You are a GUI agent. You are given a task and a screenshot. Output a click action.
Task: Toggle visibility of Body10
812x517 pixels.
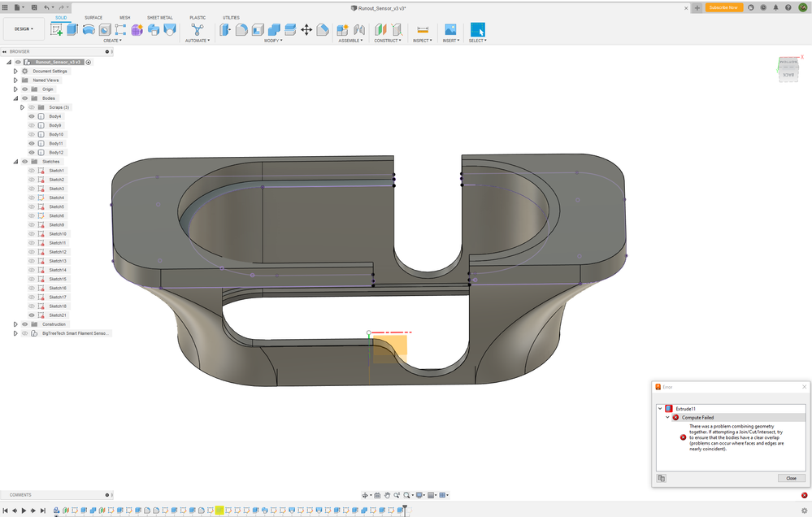pos(32,134)
